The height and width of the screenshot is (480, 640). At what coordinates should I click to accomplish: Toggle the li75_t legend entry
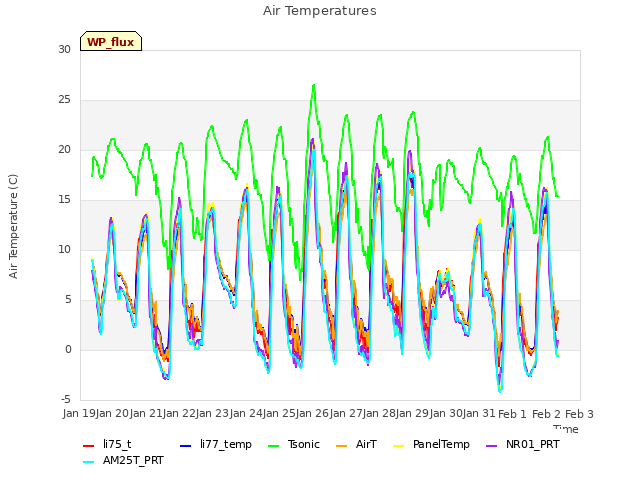107,444
